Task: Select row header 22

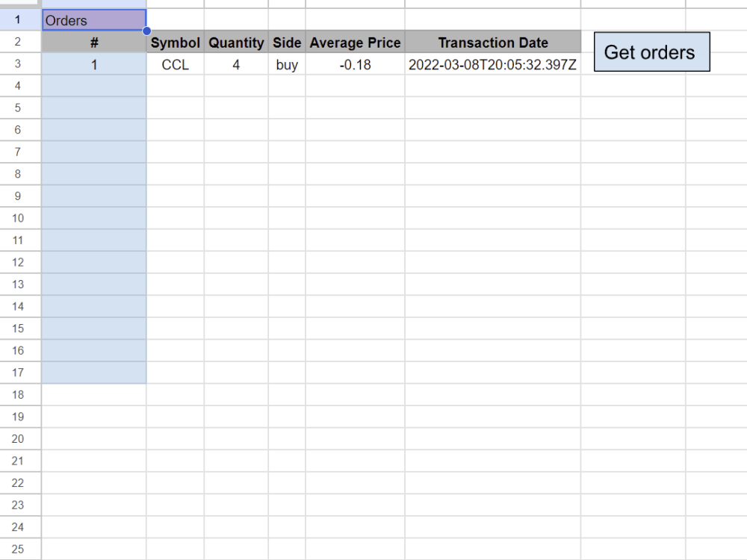Action: coord(20,483)
